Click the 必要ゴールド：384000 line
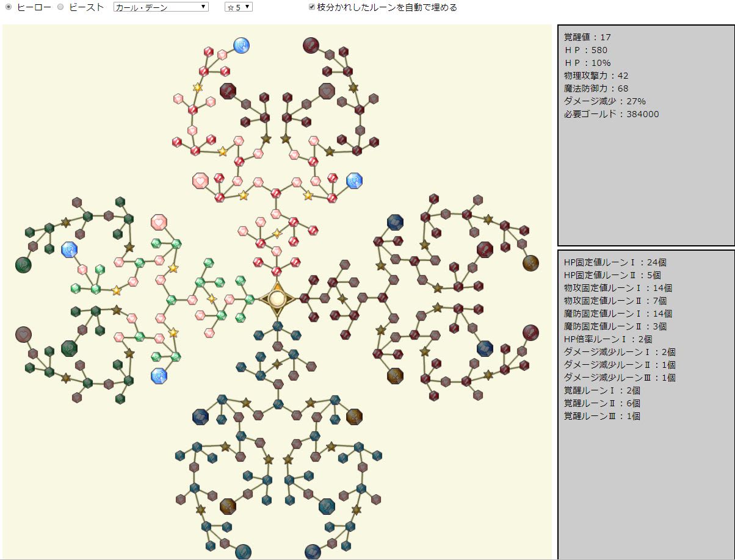 pyautogui.click(x=612, y=114)
